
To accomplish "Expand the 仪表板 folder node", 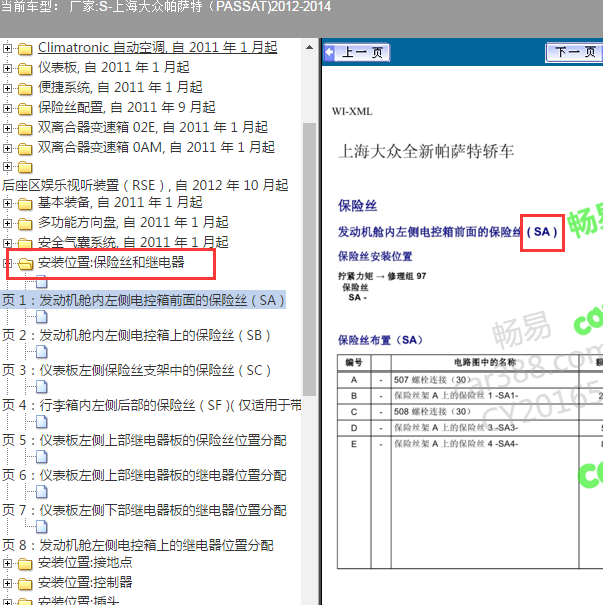I will 7,69.
